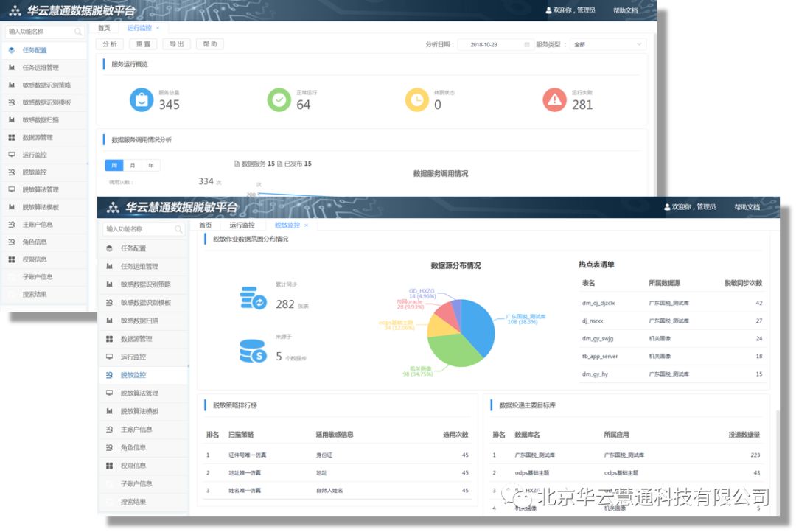Click the 导出 button
Screen dimensions: 796x532
coord(177,44)
